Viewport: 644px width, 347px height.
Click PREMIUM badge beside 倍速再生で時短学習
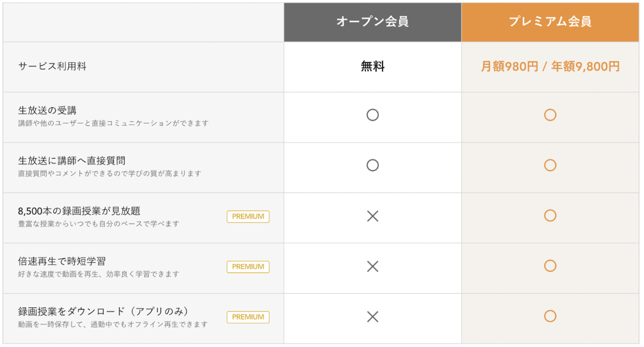coord(248,267)
